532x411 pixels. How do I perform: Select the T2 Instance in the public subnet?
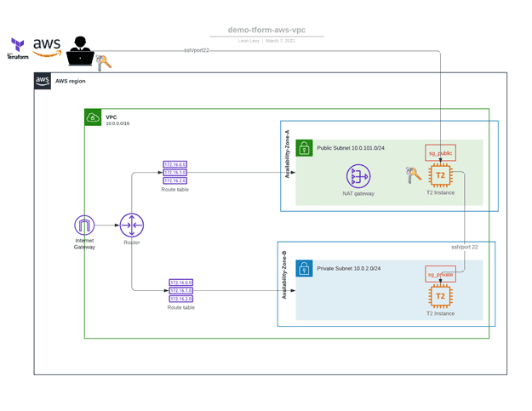point(440,175)
